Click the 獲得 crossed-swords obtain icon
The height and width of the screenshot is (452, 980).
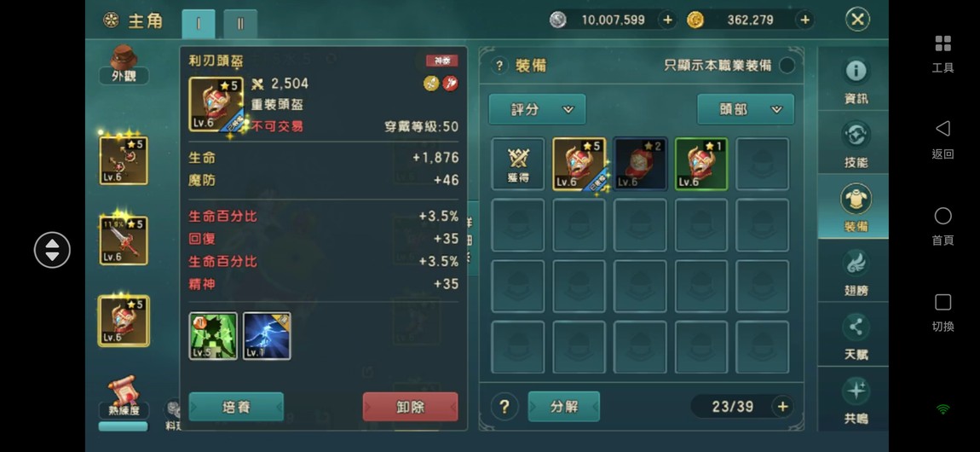click(x=518, y=164)
